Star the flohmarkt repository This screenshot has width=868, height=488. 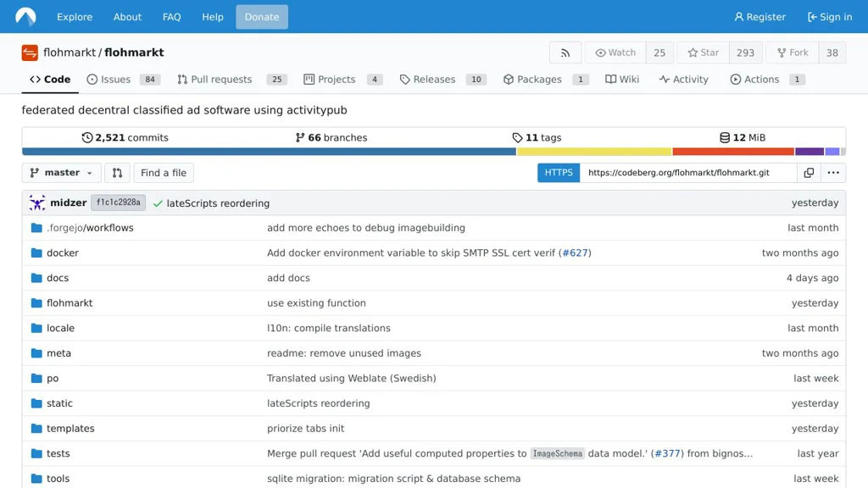pyautogui.click(x=704, y=53)
